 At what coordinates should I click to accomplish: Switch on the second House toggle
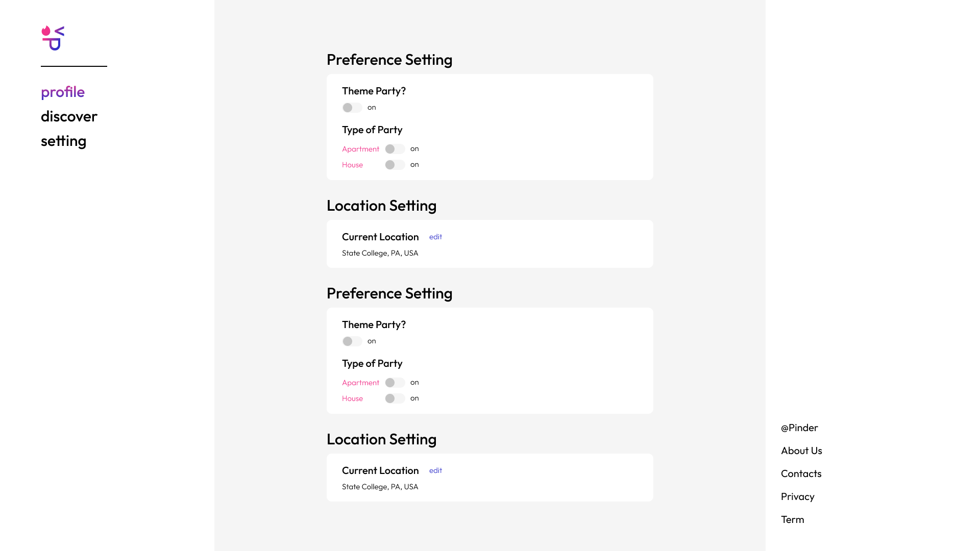coord(395,398)
